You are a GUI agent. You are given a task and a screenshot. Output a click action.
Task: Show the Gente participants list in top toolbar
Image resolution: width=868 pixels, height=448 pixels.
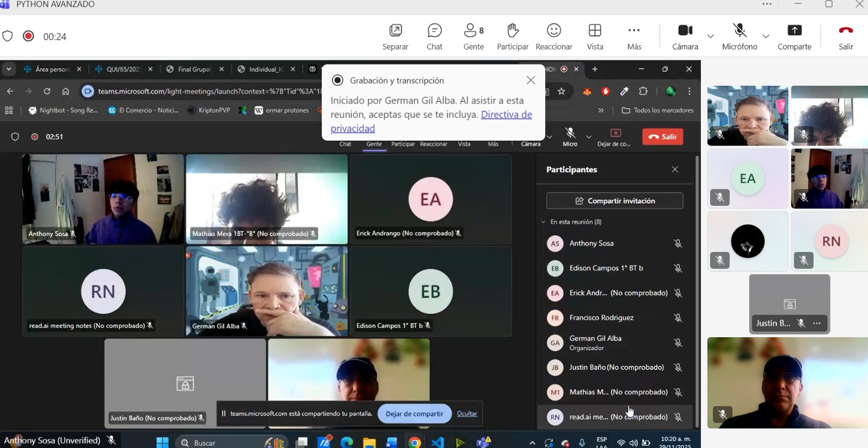[x=474, y=37]
